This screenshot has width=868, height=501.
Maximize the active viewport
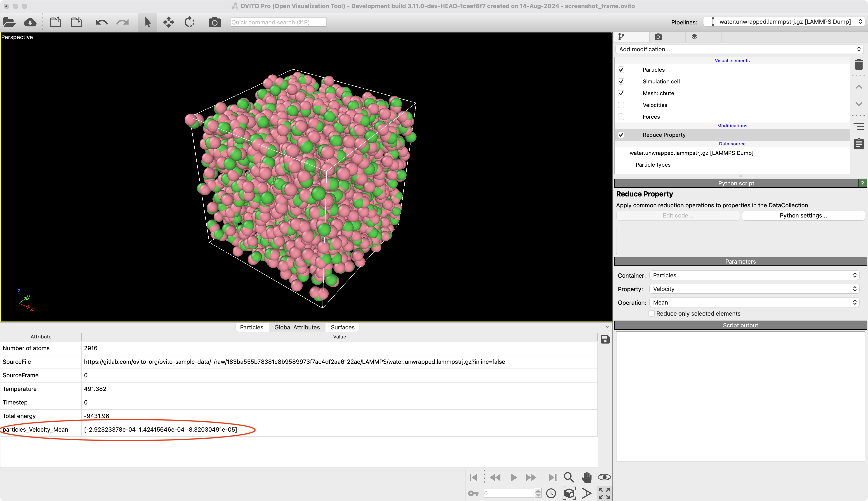pos(604,494)
